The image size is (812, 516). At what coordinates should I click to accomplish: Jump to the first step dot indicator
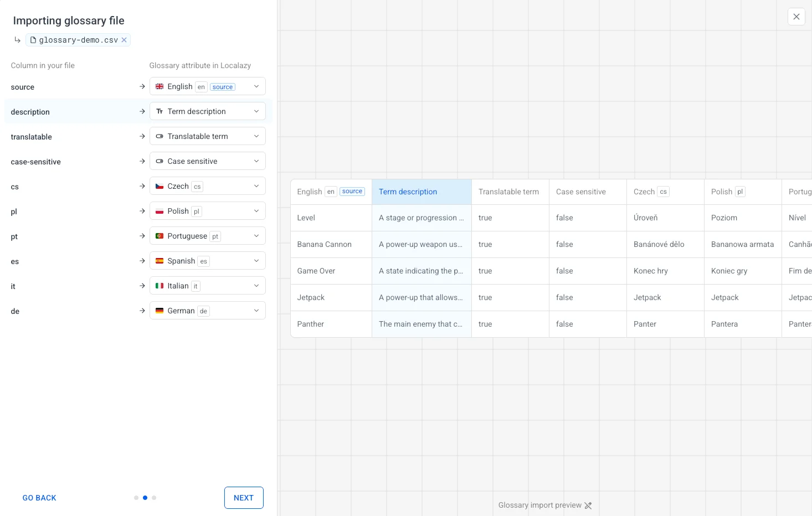tap(136, 498)
